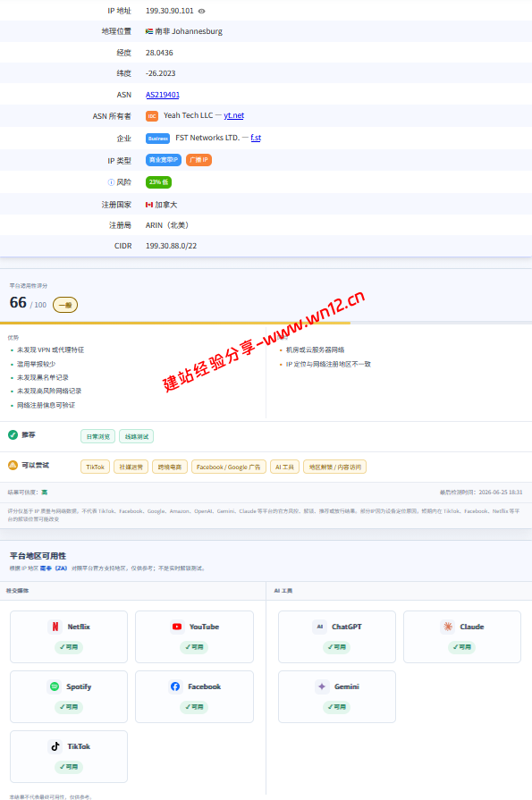Click the blue Business badge icon
532x800 pixels.
pyautogui.click(x=157, y=139)
